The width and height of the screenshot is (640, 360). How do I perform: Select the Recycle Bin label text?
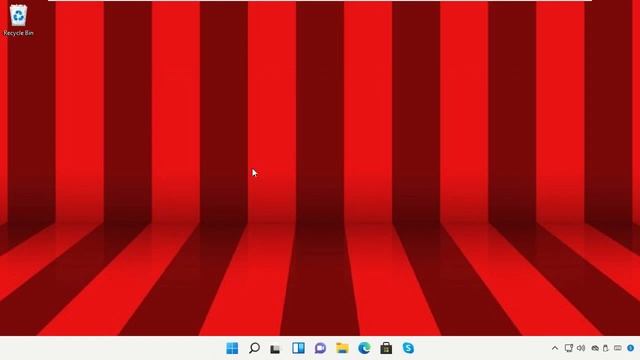point(18,33)
